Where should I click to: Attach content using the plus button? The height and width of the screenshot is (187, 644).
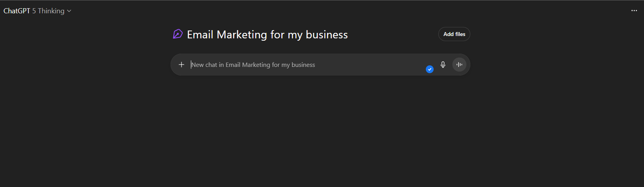click(181, 65)
